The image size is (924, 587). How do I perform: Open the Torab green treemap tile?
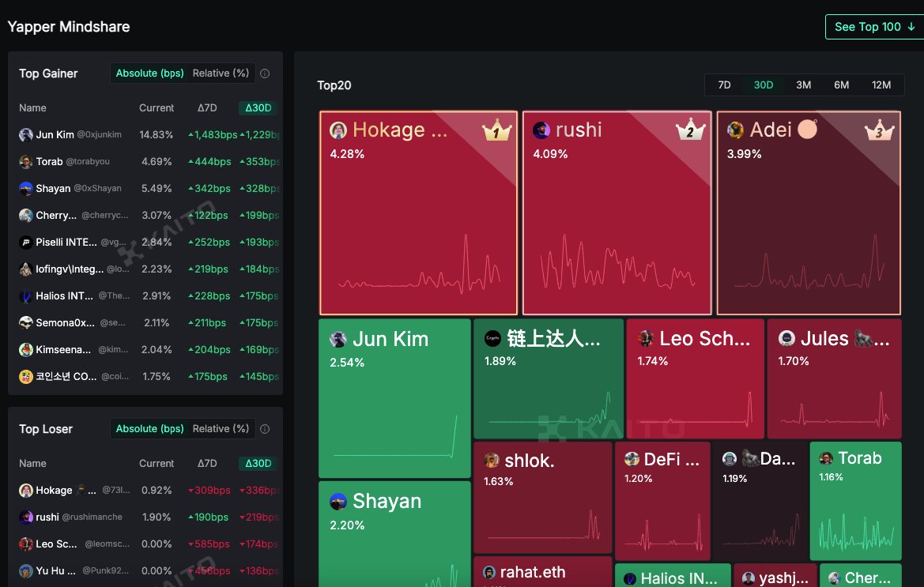(856, 500)
